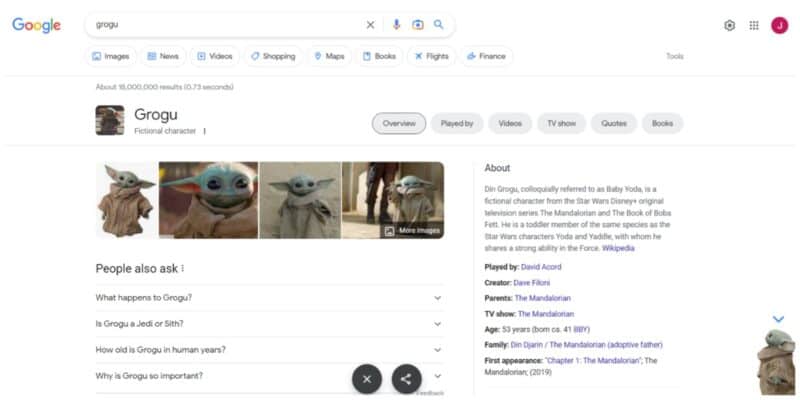Viewport: 800px width, 400px height.
Task: Select the Quotes chip
Action: [614, 123]
